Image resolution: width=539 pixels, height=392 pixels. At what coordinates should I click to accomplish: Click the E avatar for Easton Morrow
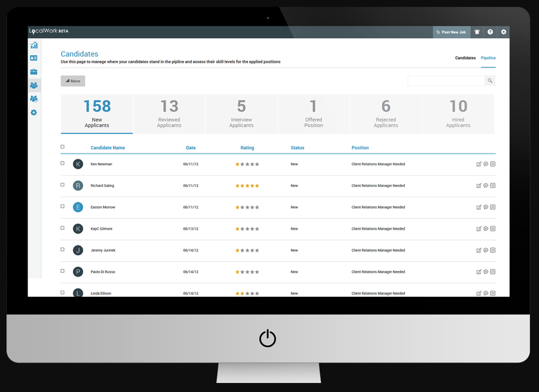[78, 207]
